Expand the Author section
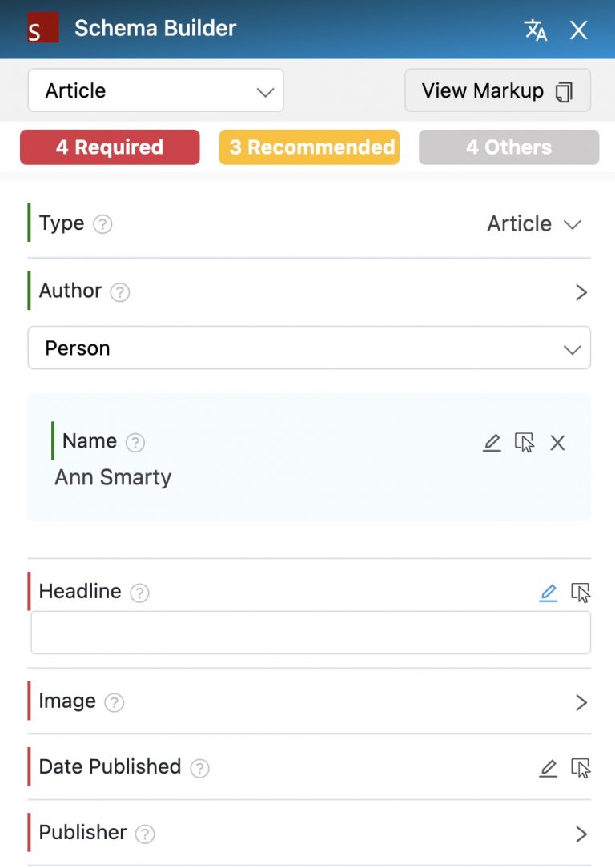Image resolution: width=615 pixels, height=868 pixels. pyautogui.click(x=582, y=292)
